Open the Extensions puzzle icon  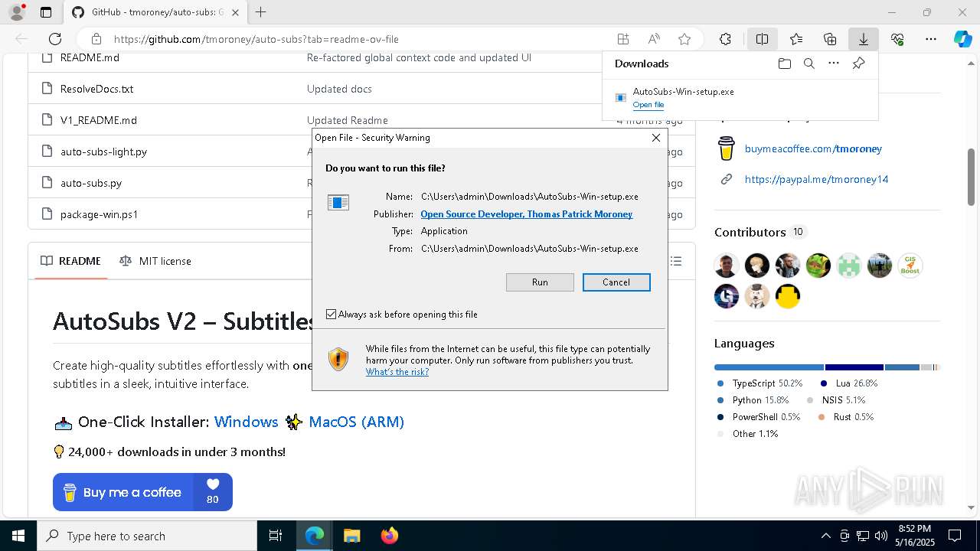point(725,39)
